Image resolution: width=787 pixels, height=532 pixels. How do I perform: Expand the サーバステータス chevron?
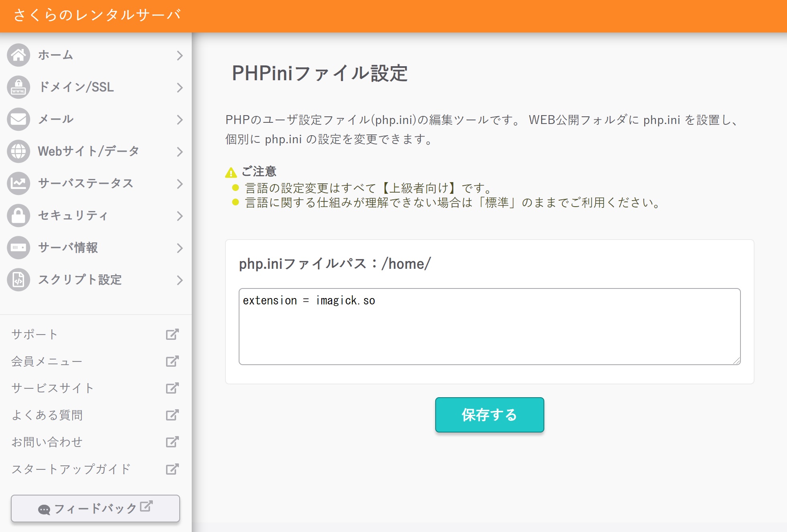point(180,184)
